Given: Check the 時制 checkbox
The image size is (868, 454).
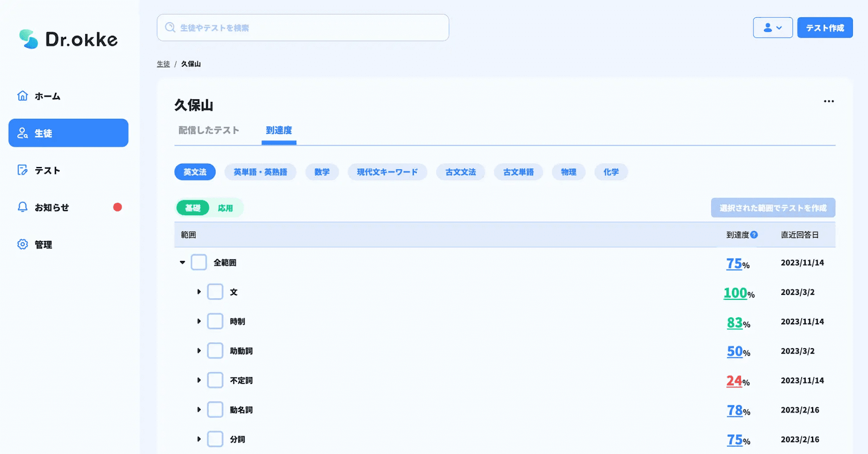Looking at the screenshot, I should click(215, 321).
